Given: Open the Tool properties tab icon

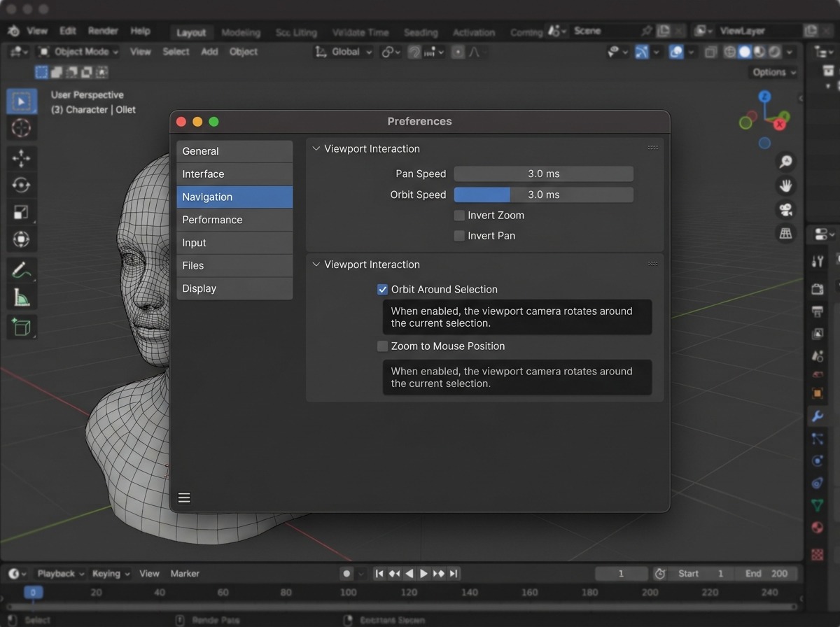Looking at the screenshot, I should pyautogui.click(x=818, y=261).
